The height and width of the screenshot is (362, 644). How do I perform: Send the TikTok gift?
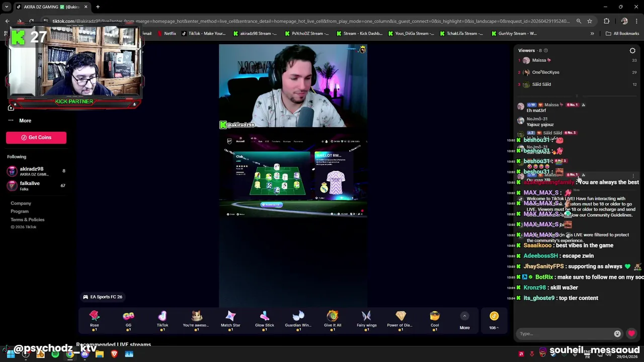click(163, 319)
